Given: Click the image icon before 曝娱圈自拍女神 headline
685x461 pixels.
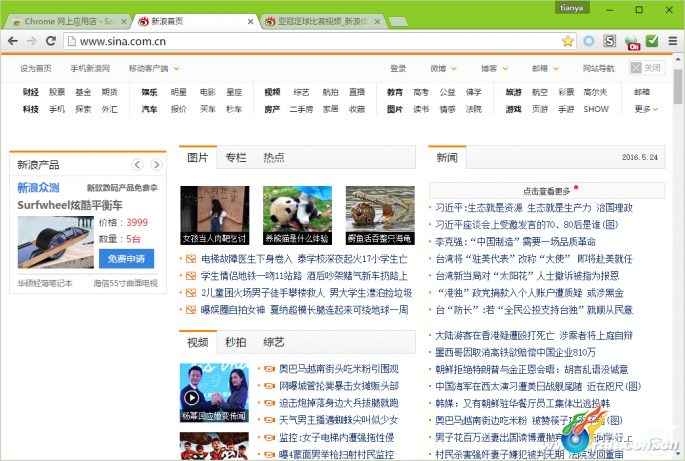Looking at the screenshot, I should pyautogui.click(x=191, y=310).
